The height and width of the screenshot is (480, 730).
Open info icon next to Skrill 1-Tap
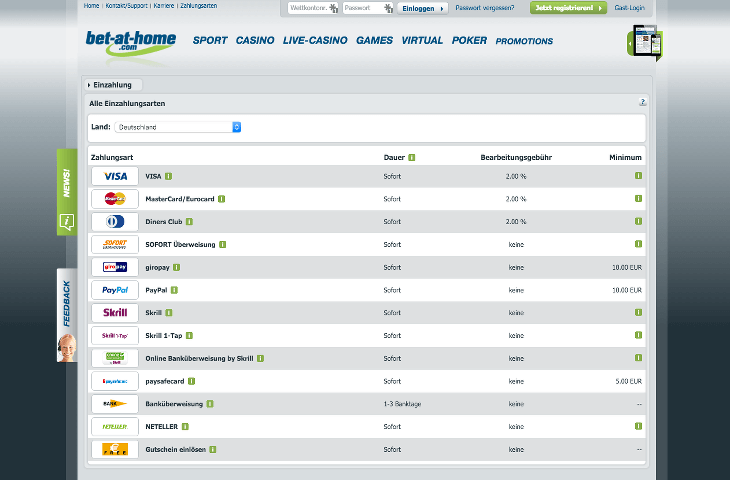[x=189, y=336]
